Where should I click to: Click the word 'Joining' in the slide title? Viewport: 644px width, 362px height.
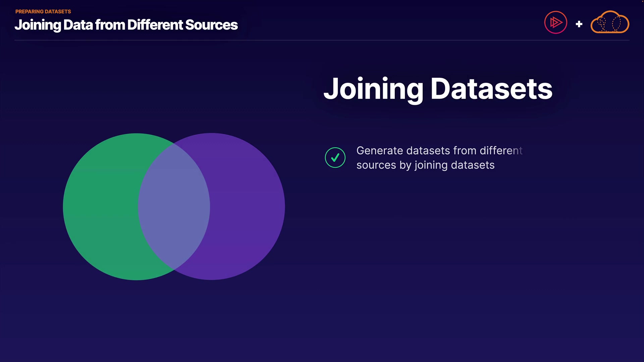(x=38, y=25)
